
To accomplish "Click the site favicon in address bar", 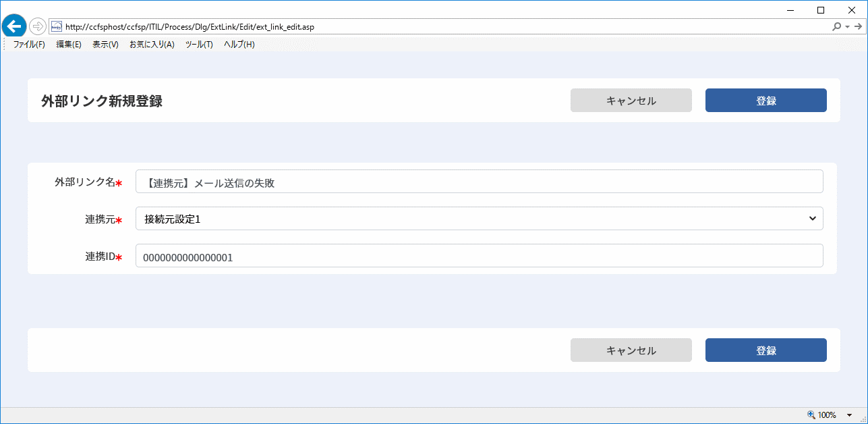I will click(57, 27).
